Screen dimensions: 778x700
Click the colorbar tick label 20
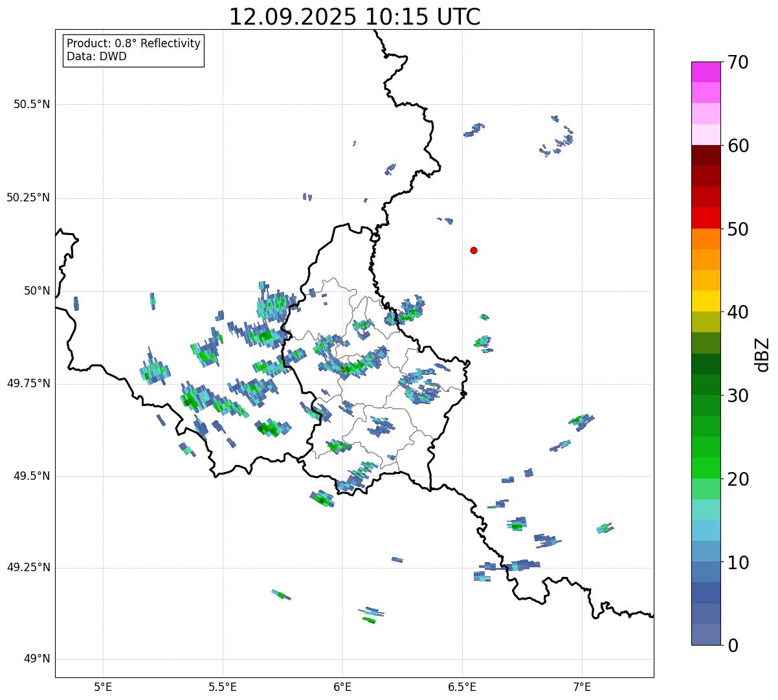(x=738, y=479)
